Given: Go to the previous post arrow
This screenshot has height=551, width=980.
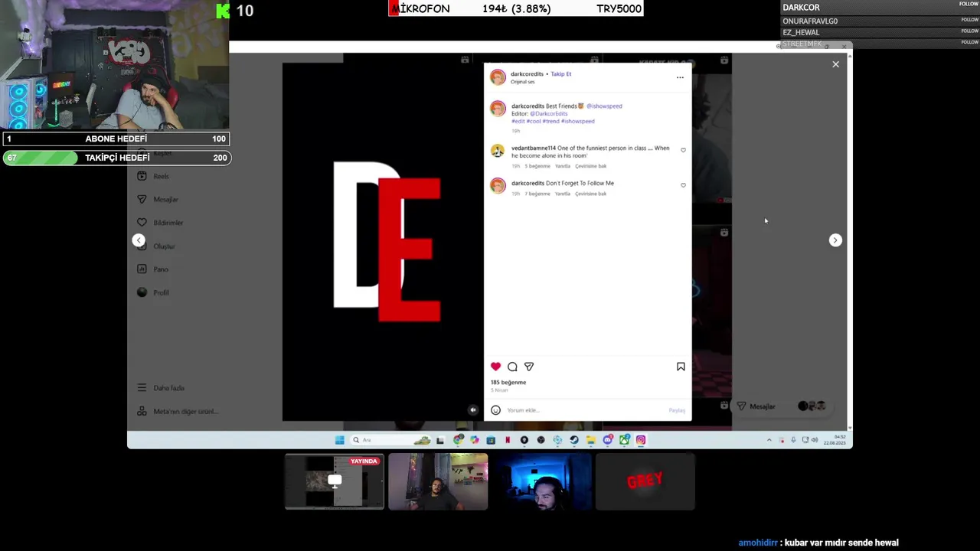Looking at the screenshot, I should [x=139, y=240].
